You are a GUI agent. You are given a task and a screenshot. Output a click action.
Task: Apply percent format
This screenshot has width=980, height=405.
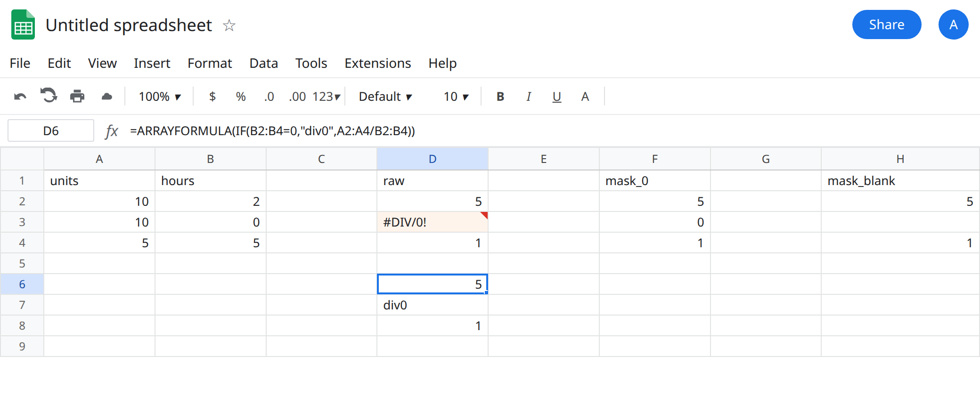(x=241, y=97)
